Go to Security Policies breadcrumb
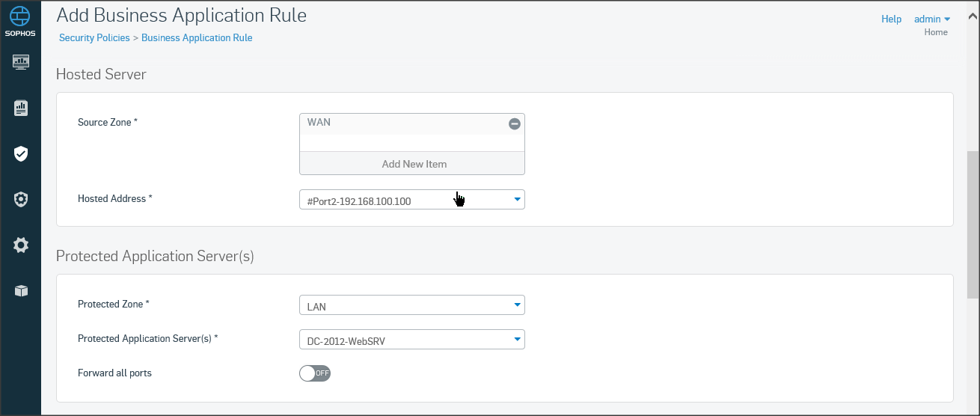The image size is (980, 416). [x=94, y=38]
